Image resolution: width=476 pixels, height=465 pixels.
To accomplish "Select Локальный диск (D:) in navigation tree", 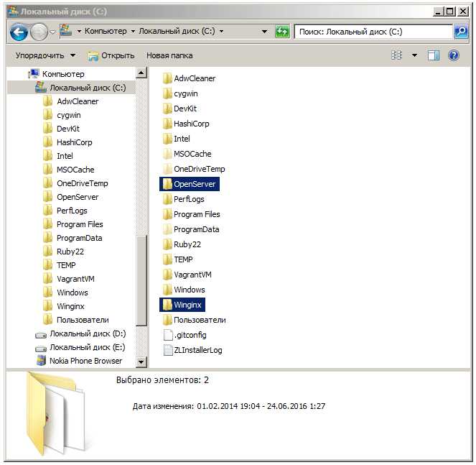I will 88,333.
